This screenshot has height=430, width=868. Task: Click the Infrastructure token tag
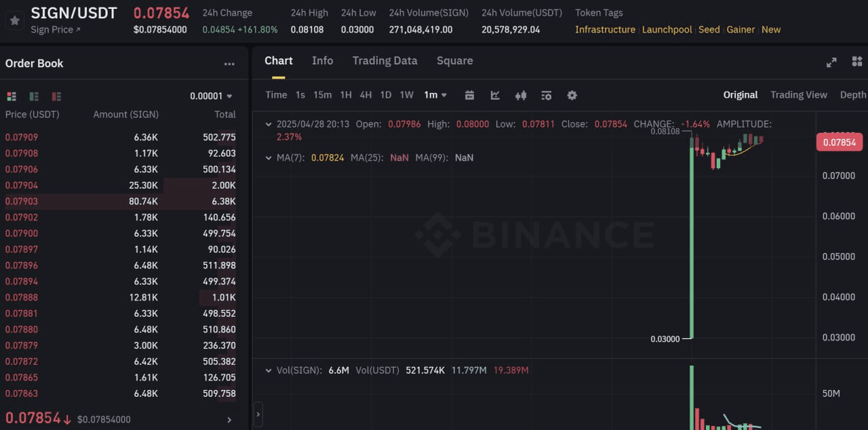coord(605,30)
